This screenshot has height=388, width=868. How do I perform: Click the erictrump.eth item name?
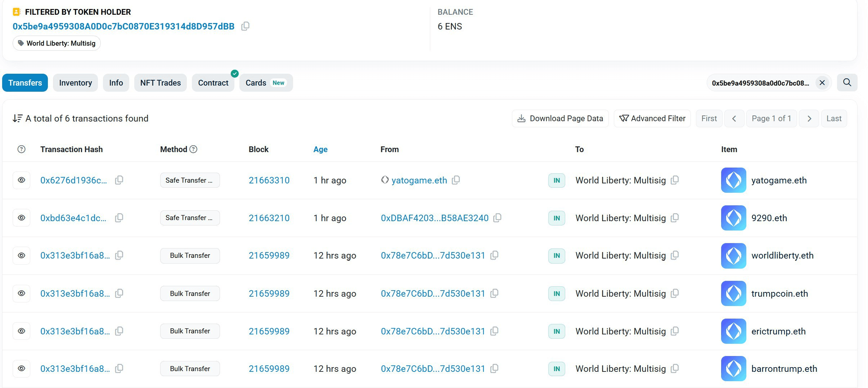pos(778,331)
